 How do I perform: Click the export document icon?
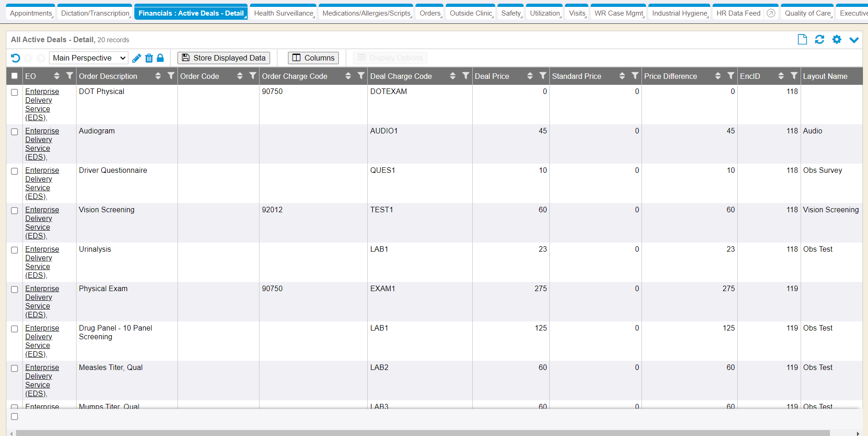pyautogui.click(x=802, y=40)
